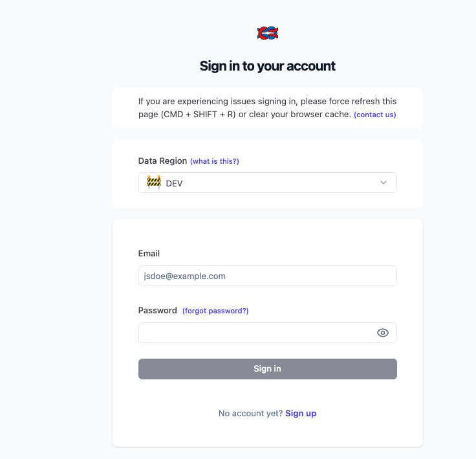The height and width of the screenshot is (459, 476).
Task: Click the Email field label
Action: click(x=149, y=253)
